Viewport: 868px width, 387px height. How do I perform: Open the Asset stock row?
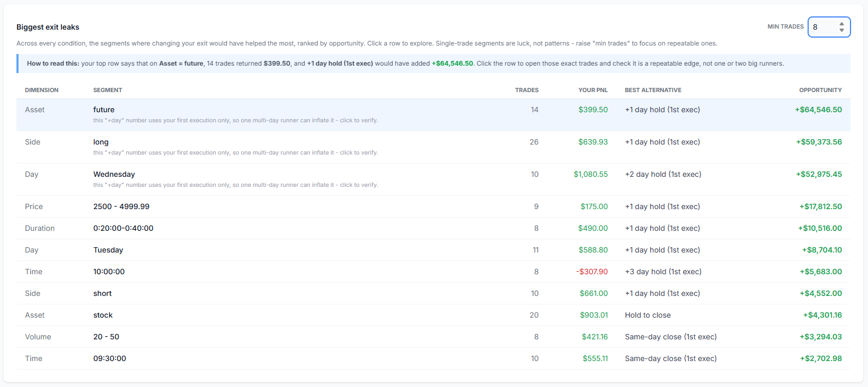(x=433, y=315)
